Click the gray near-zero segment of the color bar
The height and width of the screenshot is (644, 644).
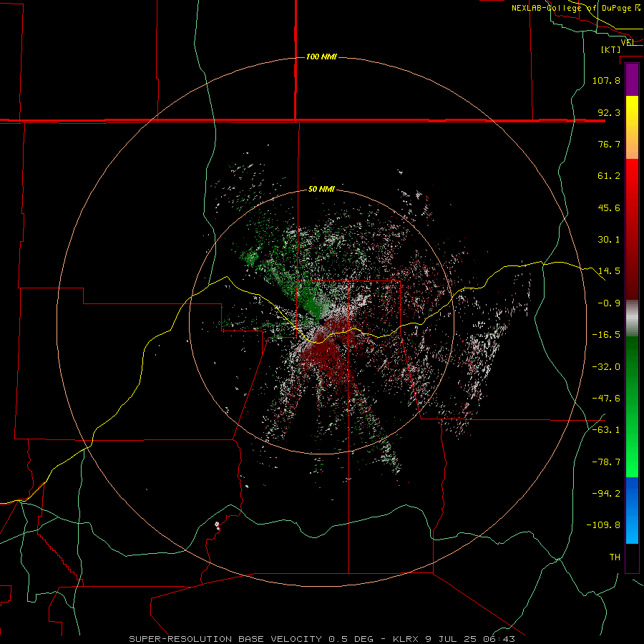coord(632,318)
